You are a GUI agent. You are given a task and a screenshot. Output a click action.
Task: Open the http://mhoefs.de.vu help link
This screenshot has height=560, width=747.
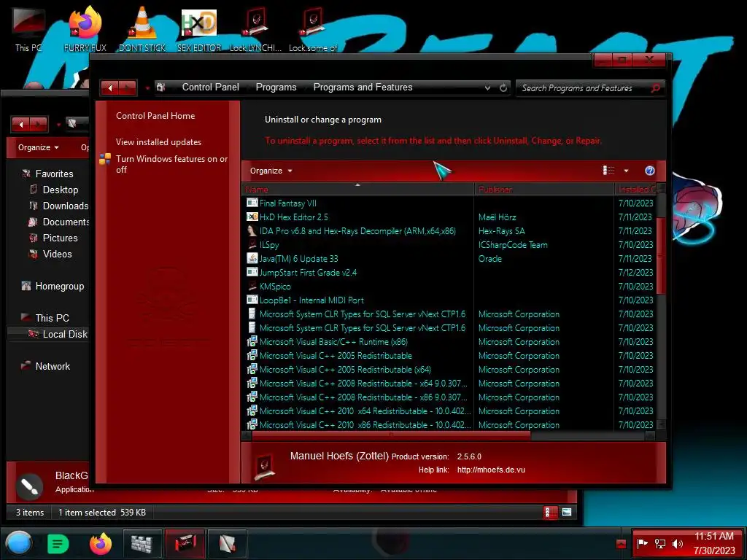click(x=491, y=470)
